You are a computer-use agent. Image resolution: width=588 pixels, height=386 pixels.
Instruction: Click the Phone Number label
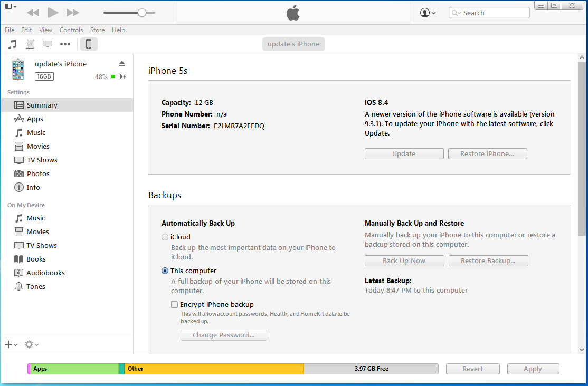click(x=187, y=114)
